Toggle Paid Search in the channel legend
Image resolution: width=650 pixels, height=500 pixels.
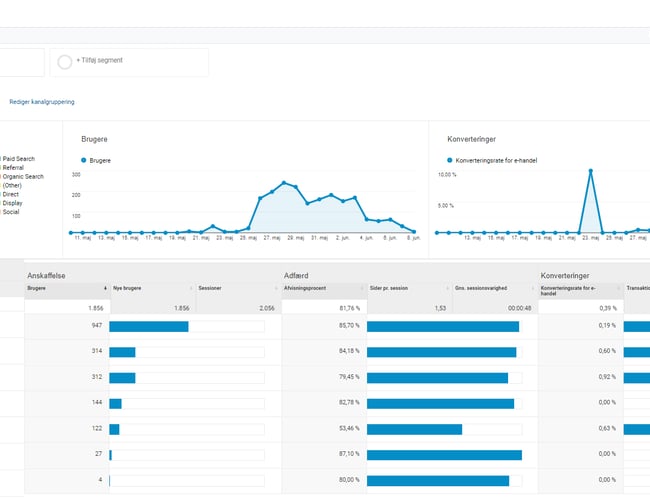[18, 158]
